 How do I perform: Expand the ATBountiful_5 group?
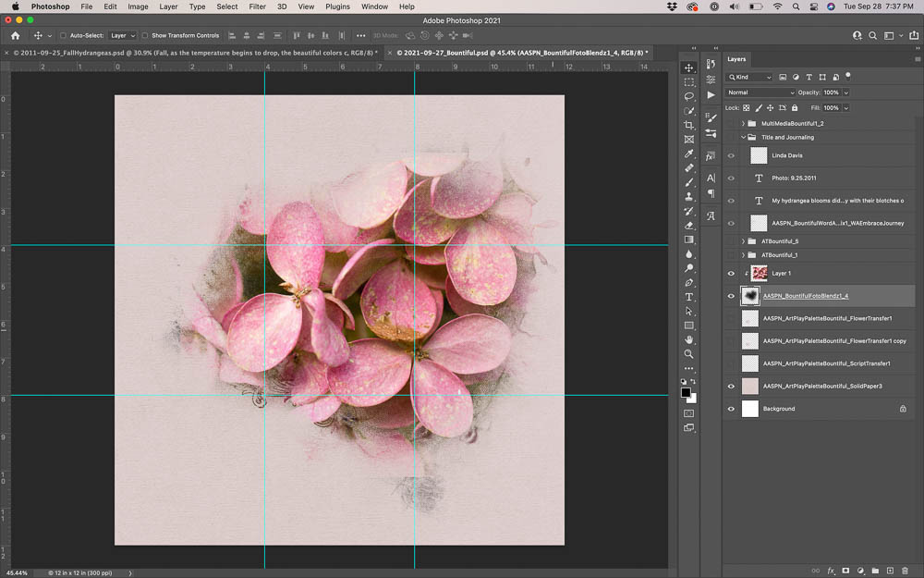[743, 241]
